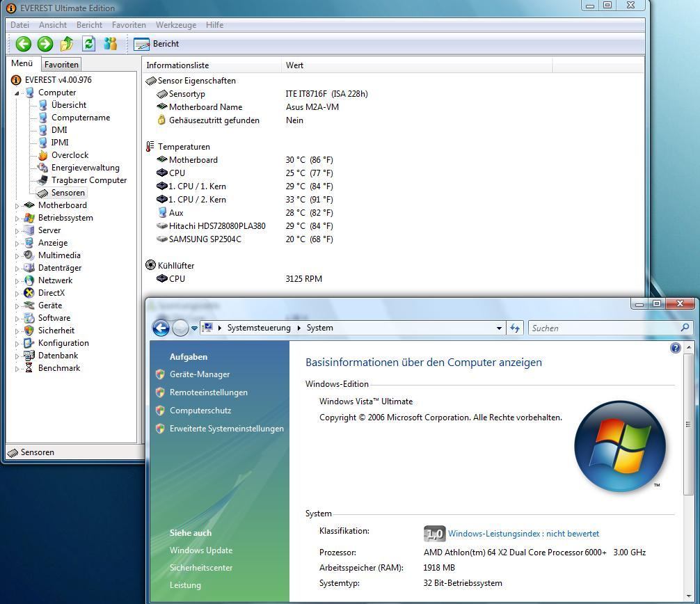Select the Sensortyp row
700x604 pixels.
(x=262, y=94)
